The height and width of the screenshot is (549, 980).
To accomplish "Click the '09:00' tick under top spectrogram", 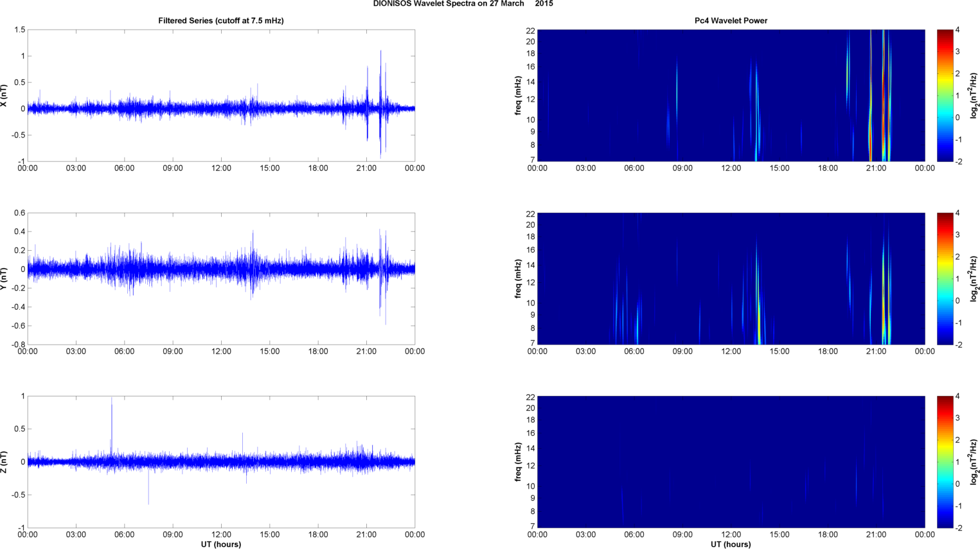I will point(682,168).
